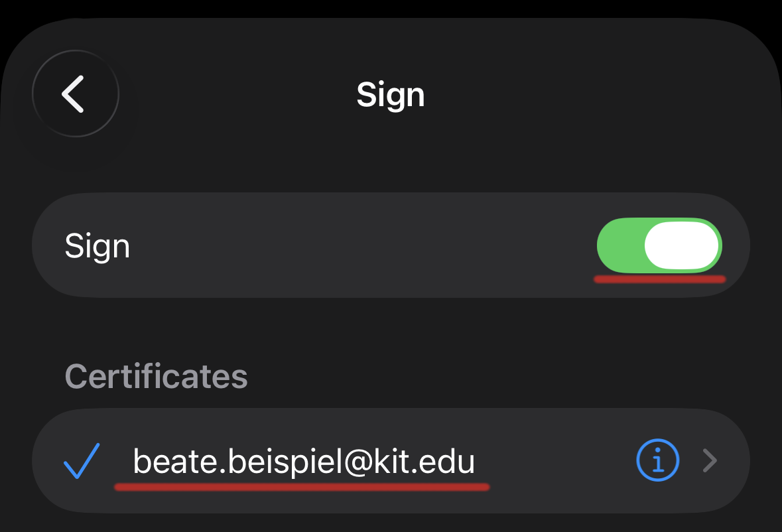Disable the Sign toggle switch
782x532 pixels.
click(659, 246)
